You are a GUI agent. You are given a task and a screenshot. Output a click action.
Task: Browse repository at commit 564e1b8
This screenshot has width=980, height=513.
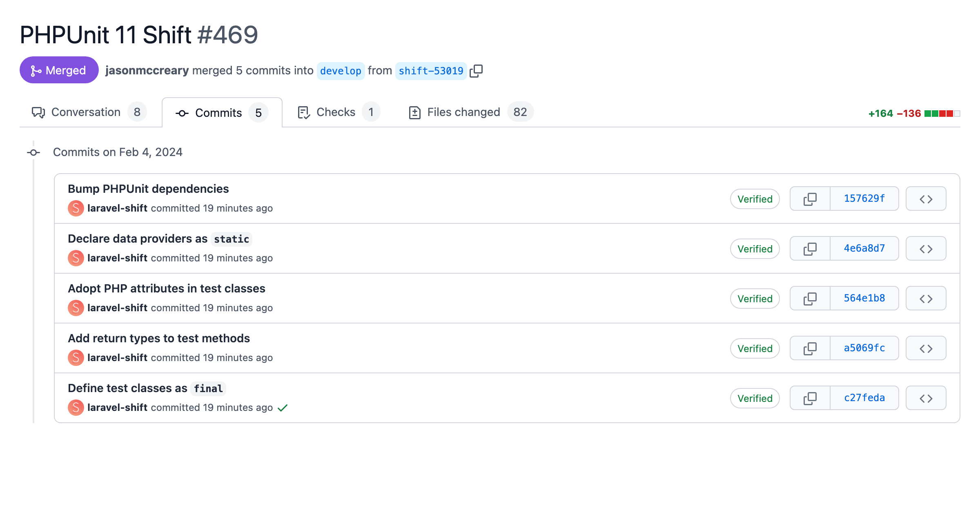[x=926, y=299]
